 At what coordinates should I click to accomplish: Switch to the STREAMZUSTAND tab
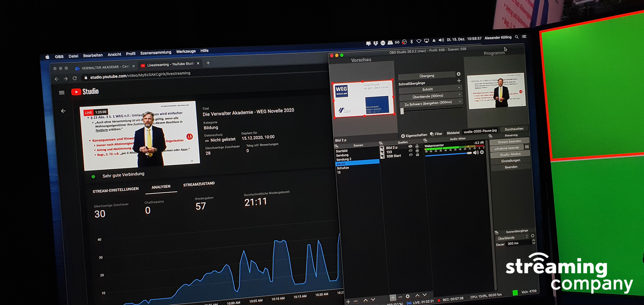click(x=199, y=184)
